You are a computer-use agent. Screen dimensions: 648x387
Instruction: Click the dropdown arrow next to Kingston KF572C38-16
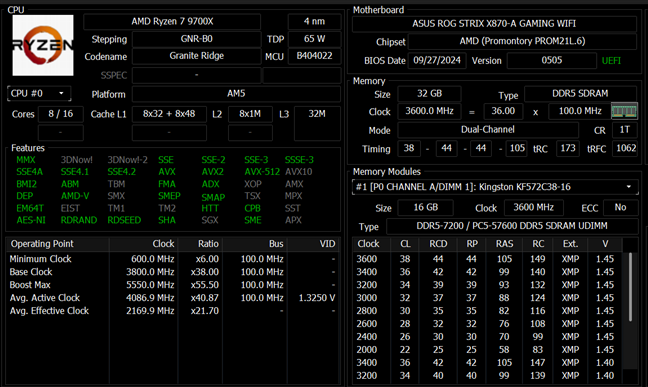(629, 187)
